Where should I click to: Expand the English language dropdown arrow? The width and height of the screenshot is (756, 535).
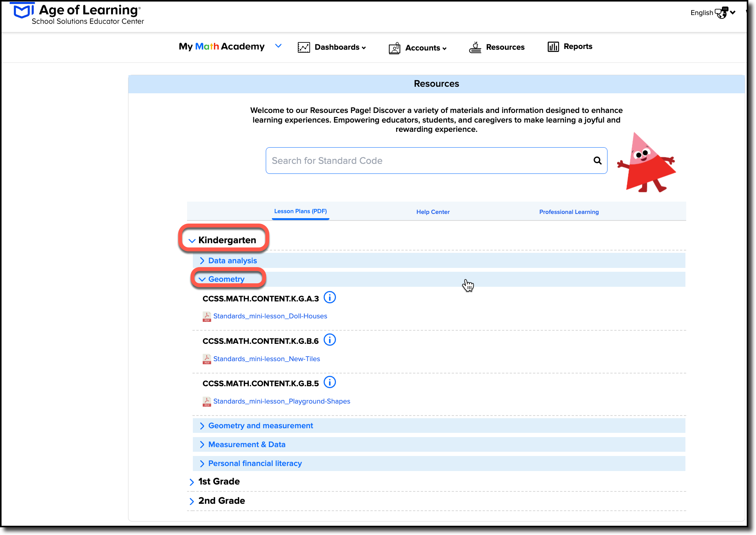732,13
